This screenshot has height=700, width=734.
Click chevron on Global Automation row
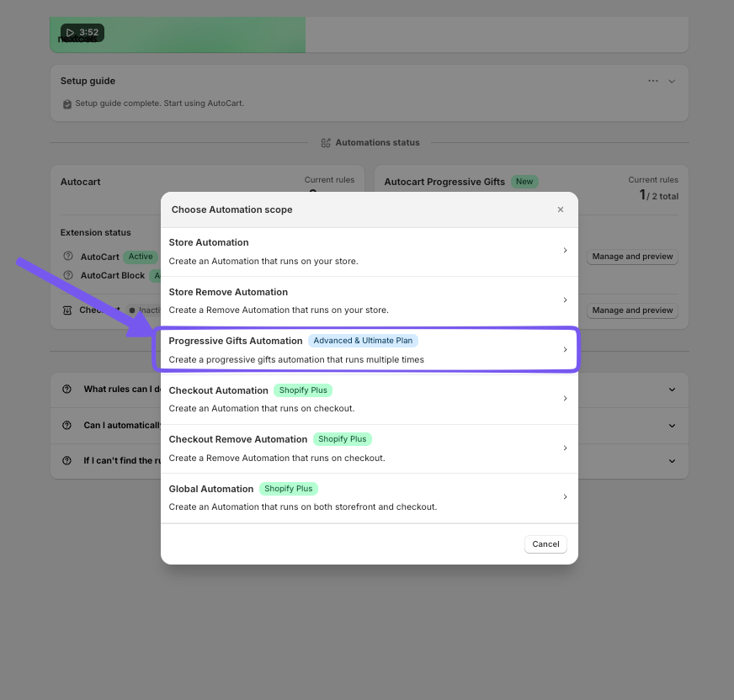coord(565,496)
